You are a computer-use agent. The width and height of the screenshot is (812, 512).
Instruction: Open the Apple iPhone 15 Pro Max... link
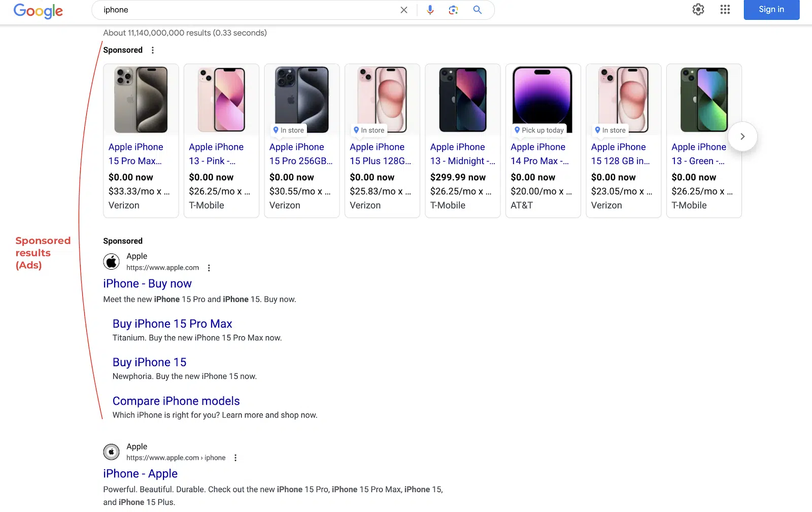[x=136, y=154]
